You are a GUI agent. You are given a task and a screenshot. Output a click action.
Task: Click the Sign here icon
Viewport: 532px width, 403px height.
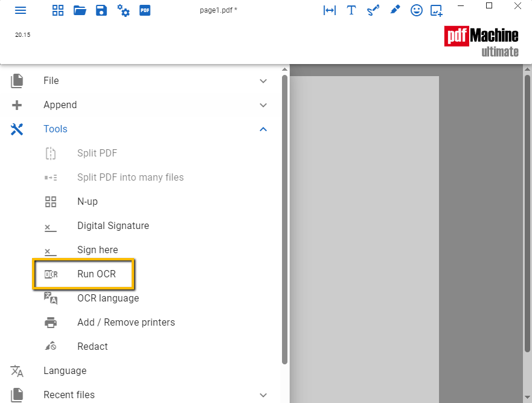pyautogui.click(x=51, y=251)
